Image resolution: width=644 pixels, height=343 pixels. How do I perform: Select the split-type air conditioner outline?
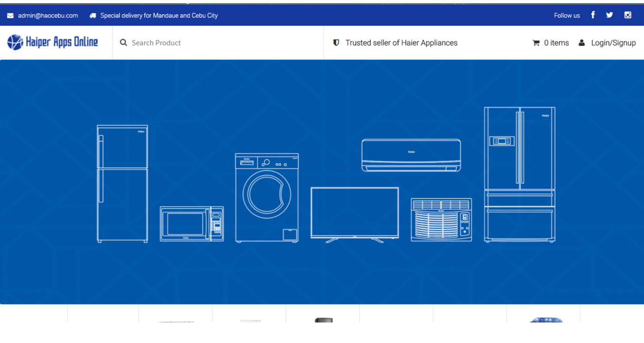click(411, 155)
